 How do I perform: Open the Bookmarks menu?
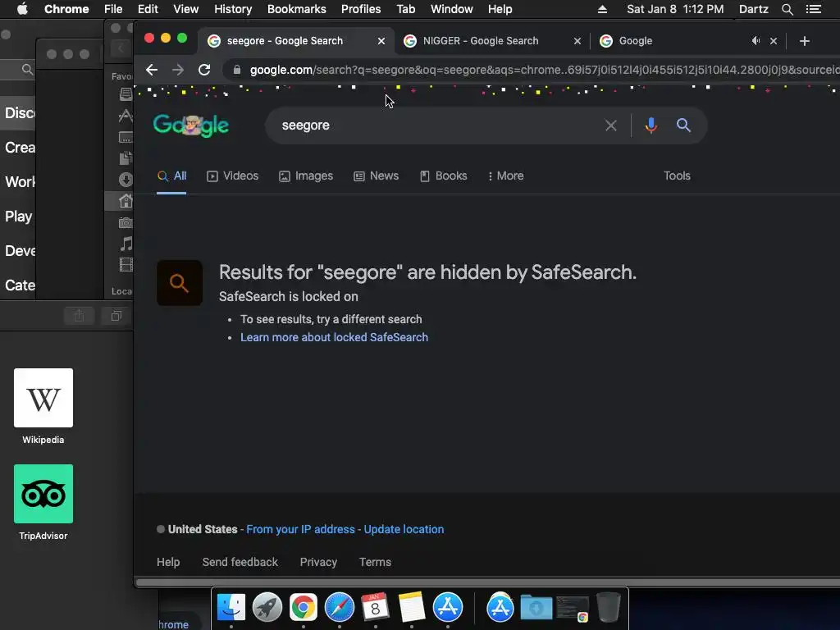point(296,9)
